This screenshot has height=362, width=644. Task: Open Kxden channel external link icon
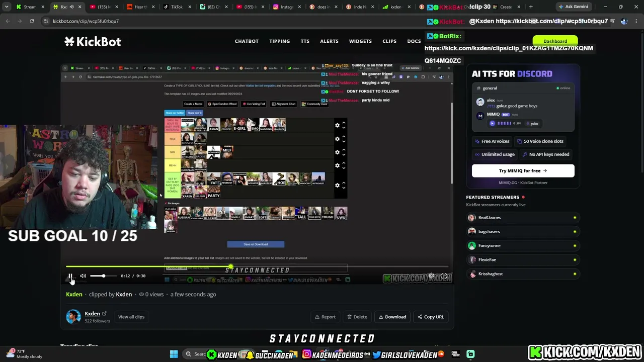(x=105, y=314)
